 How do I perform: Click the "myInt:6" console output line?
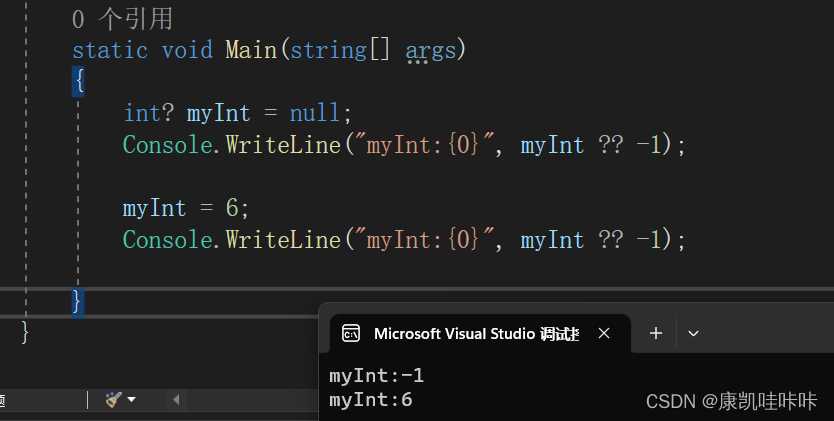pyautogui.click(x=371, y=399)
